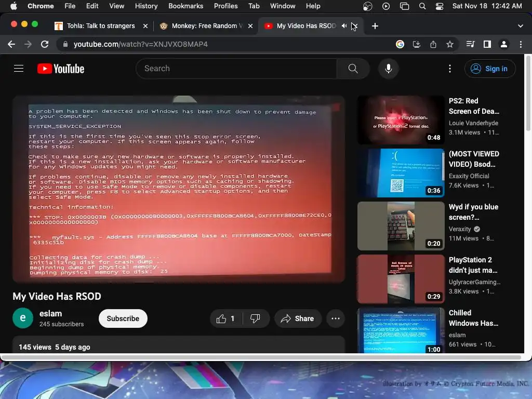
Task: Open more actions ellipsis under video
Action: pos(335,318)
